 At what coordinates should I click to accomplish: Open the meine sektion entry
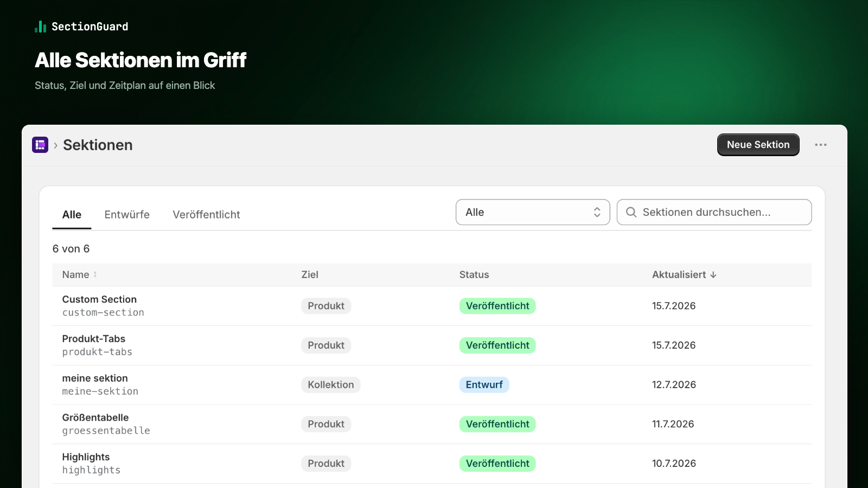(95, 378)
